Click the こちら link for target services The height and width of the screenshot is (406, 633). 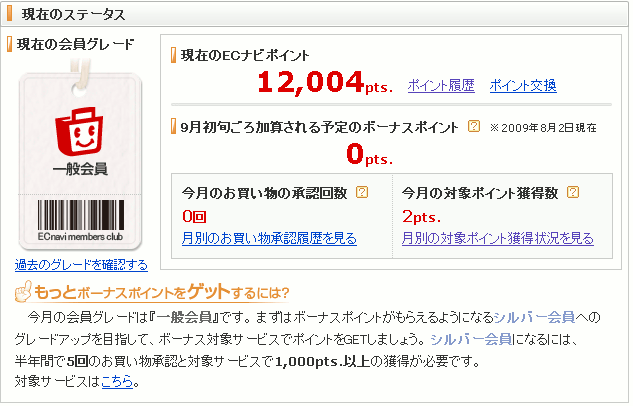point(117,381)
